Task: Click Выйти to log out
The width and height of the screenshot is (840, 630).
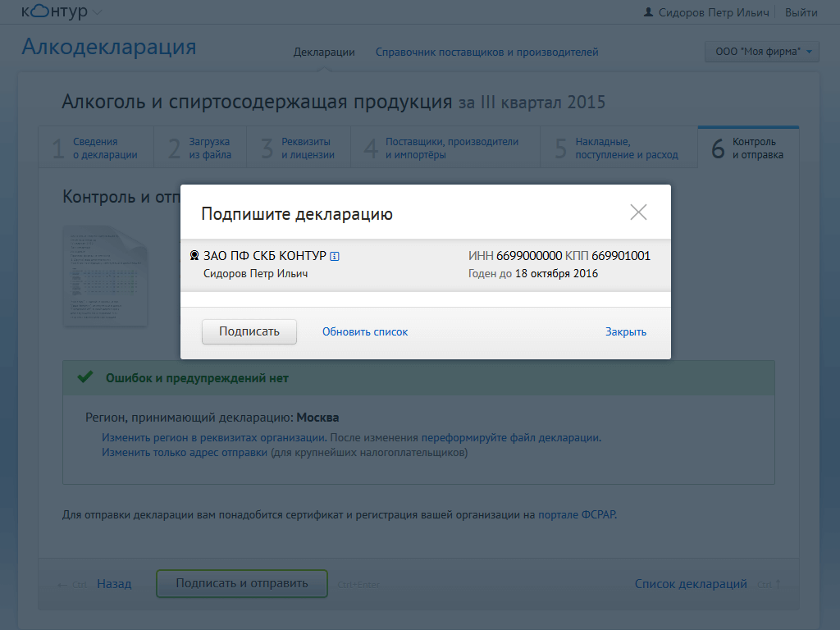Action: pyautogui.click(x=801, y=12)
